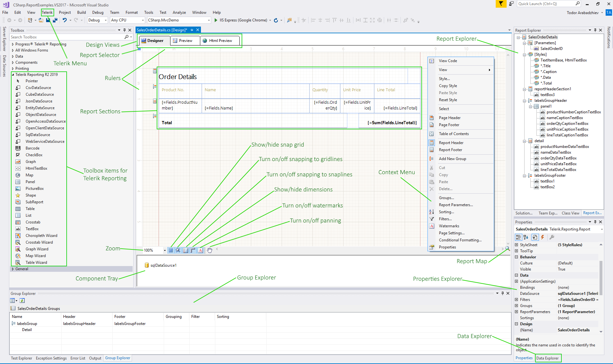Click the wrench Property Pages icon

pyautogui.click(x=552, y=237)
